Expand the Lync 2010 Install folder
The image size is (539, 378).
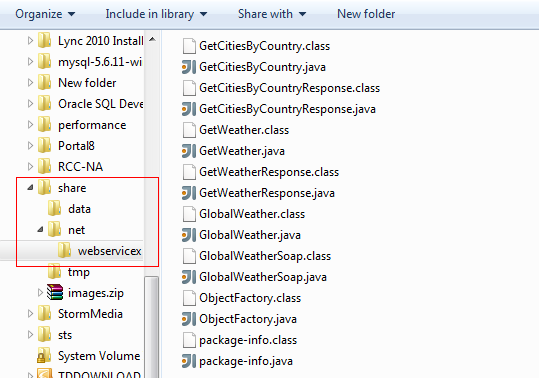click(x=30, y=41)
